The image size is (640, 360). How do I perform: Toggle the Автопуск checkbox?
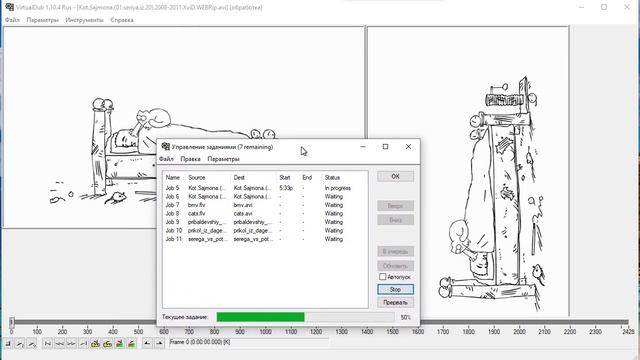(x=382, y=277)
